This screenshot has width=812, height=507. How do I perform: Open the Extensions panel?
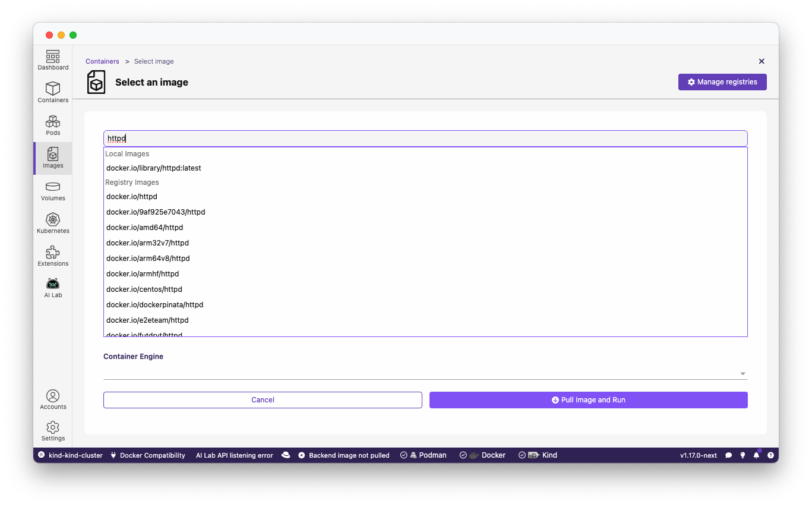pos(53,256)
